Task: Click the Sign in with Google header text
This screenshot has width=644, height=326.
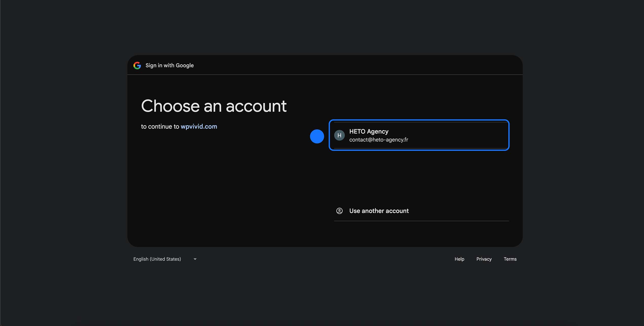Action: tap(169, 65)
